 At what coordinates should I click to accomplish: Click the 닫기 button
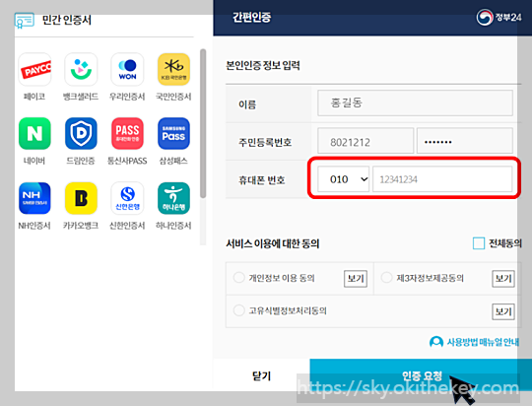(x=261, y=375)
